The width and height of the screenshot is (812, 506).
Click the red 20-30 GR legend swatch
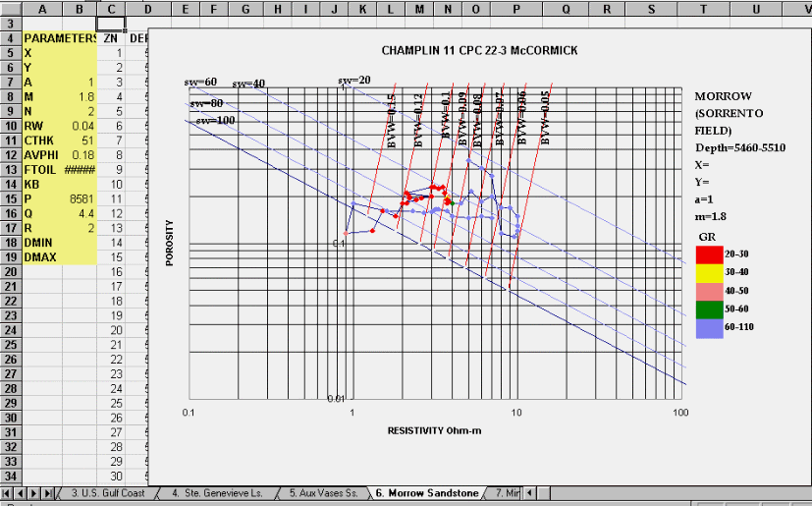pos(709,253)
